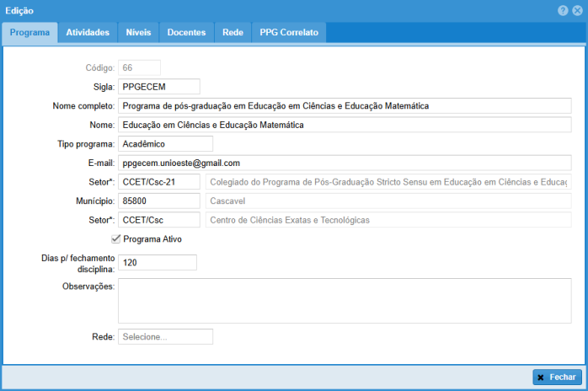Open the Tipo programa combo box
The width and height of the screenshot is (588, 391).
pos(165,144)
